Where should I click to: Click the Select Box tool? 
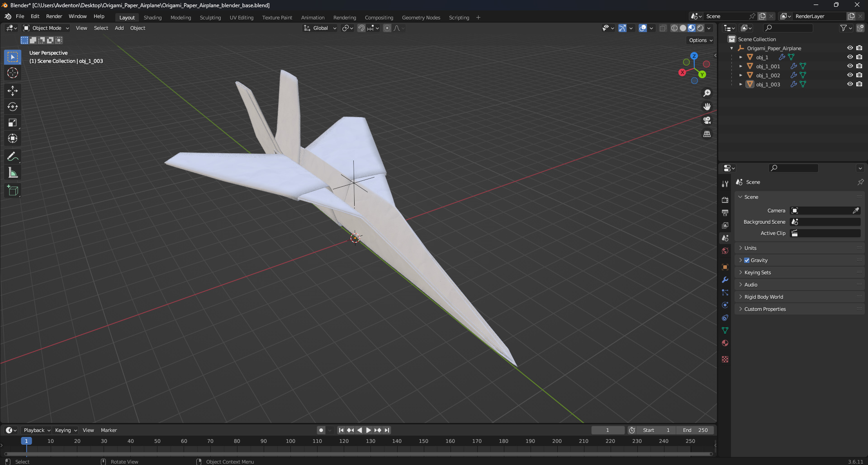pyautogui.click(x=13, y=57)
